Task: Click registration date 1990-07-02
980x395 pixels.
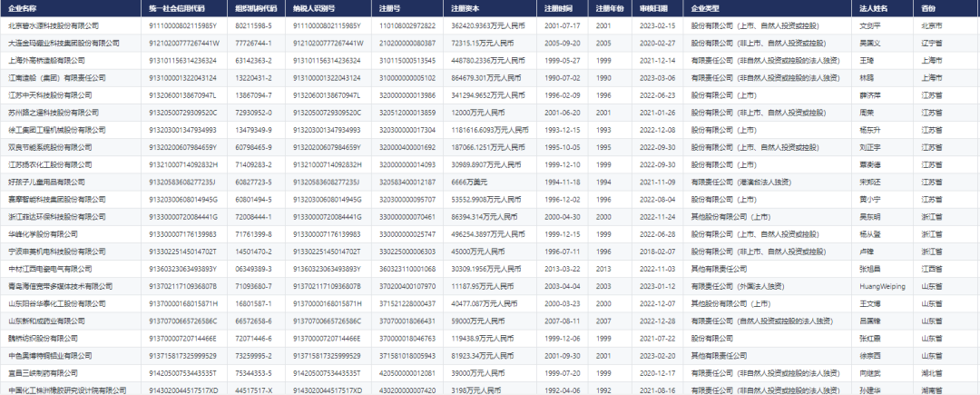Action: coord(563,78)
